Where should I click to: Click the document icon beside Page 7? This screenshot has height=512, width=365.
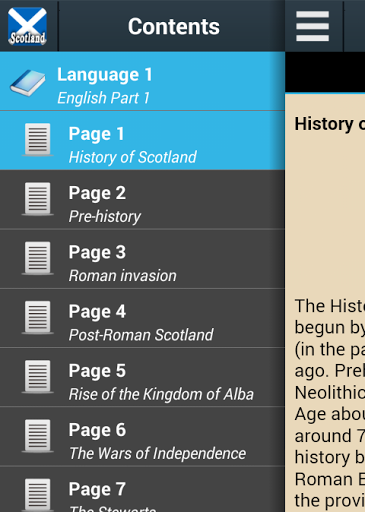click(x=38, y=495)
